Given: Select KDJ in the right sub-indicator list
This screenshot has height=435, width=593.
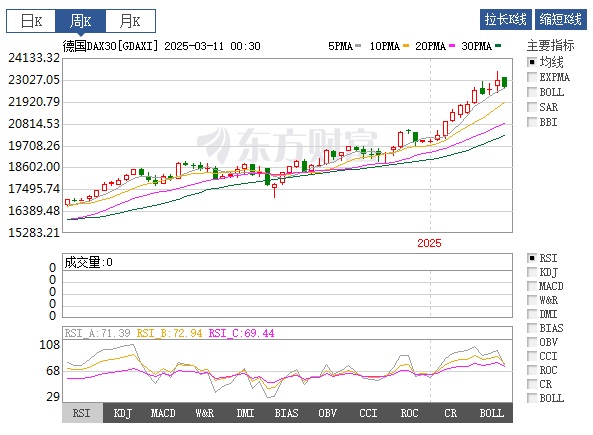Looking at the screenshot, I should coord(532,272).
